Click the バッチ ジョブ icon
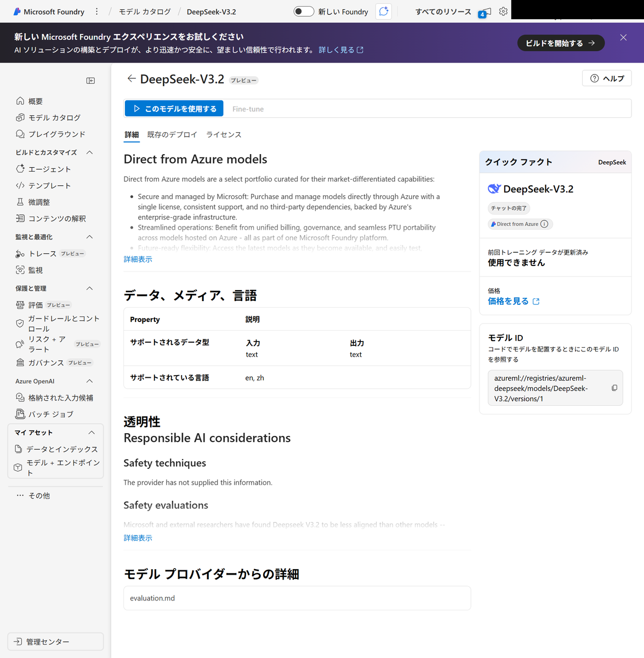The width and height of the screenshot is (644, 658). point(20,414)
